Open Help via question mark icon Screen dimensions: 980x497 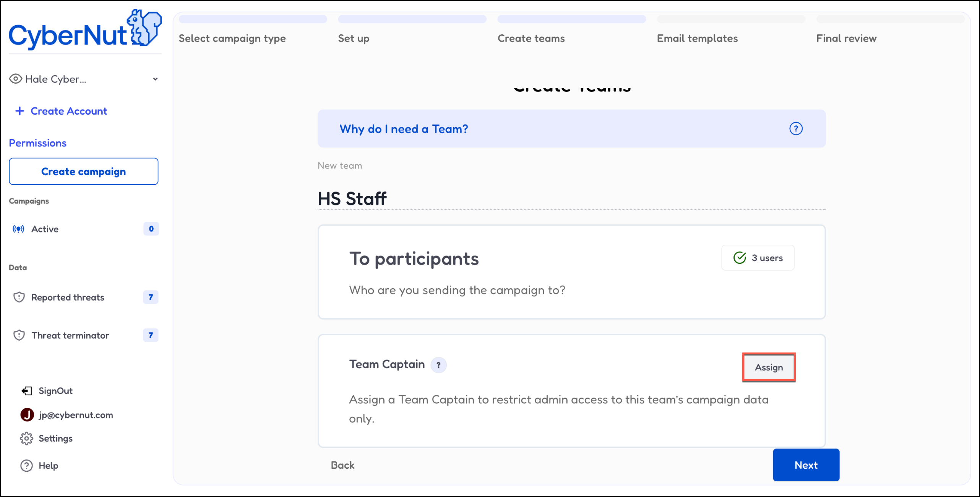(26, 466)
